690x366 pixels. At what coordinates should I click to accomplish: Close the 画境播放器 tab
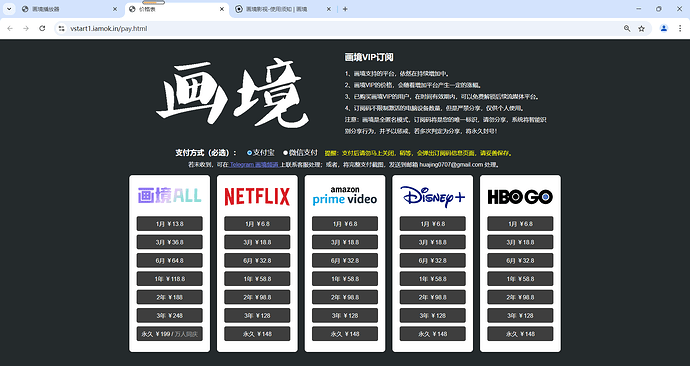[x=115, y=9]
